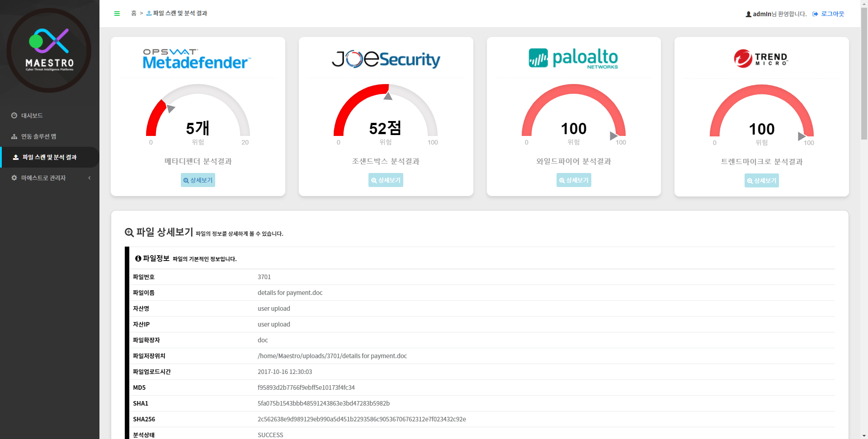Click the 로그아웃 logout link

click(x=832, y=14)
